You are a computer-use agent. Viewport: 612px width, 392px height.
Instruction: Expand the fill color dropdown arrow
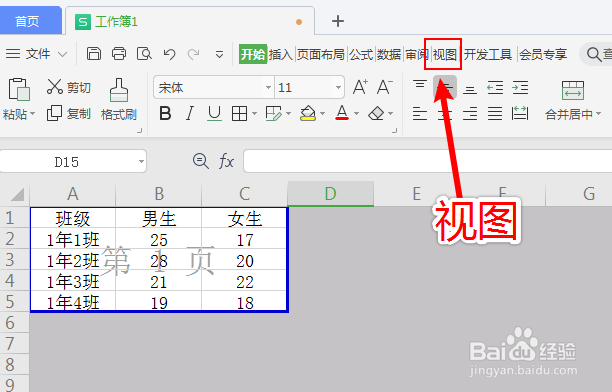(x=322, y=114)
